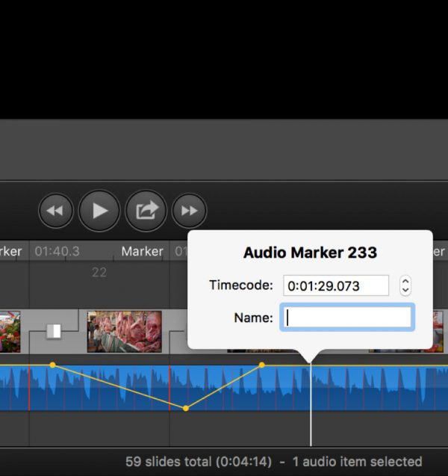Click the transition icon before meat slide
This screenshot has width=448, height=476.
click(x=54, y=331)
